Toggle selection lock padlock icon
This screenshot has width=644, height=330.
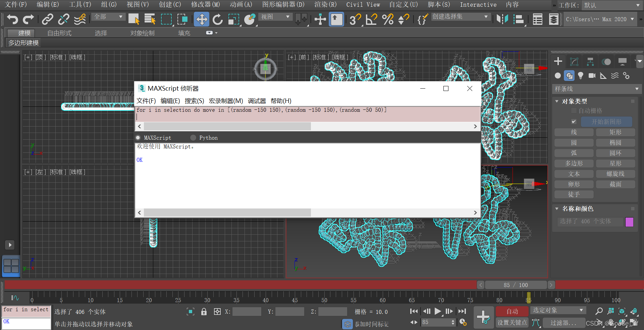pos(204,312)
